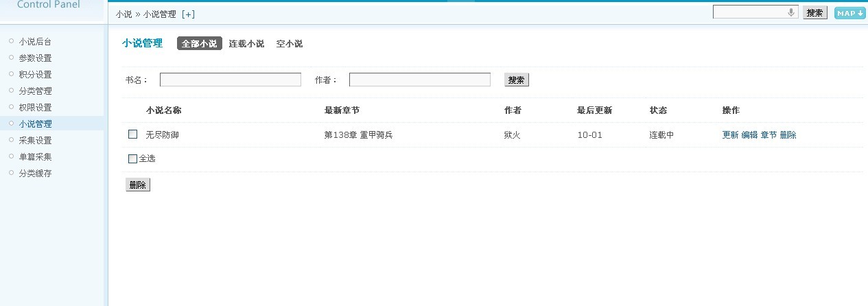Viewport: 868px width, 306px height.
Task: Tick the 全选 checkbox
Action: click(133, 158)
